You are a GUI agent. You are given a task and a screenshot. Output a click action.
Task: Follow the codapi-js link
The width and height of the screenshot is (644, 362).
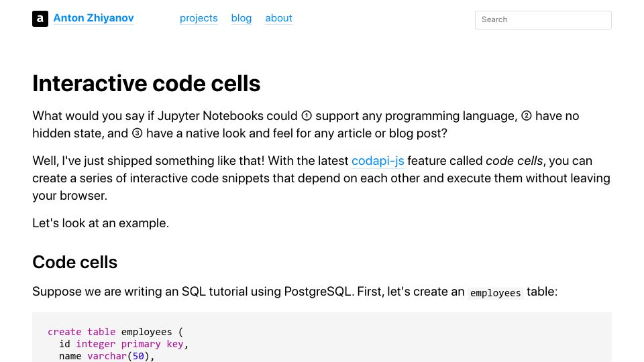click(378, 160)
